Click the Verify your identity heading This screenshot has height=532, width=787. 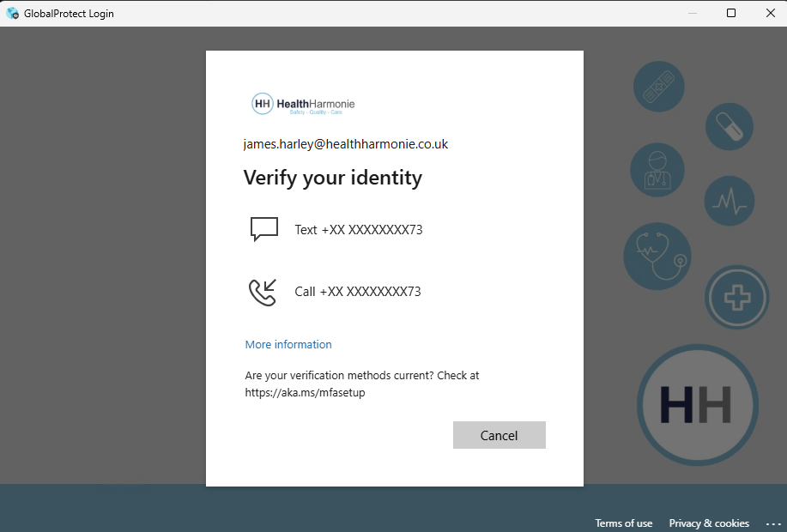pos(333,178)
